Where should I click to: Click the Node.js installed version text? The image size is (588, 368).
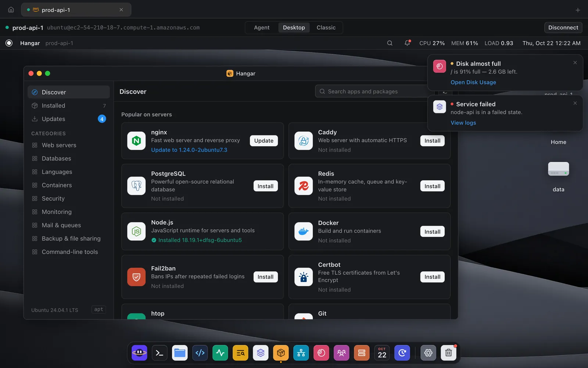click(x=200, y=240)
